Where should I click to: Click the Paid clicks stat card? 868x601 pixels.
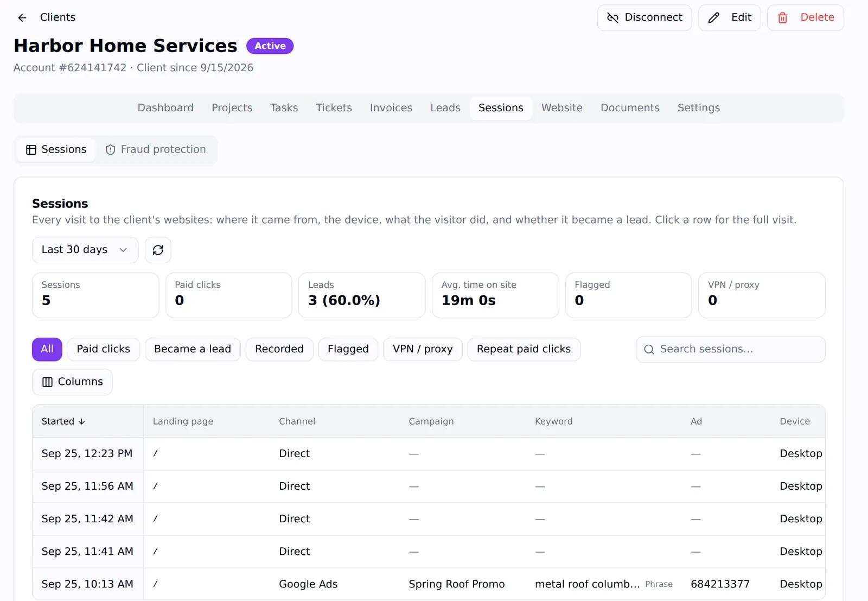pyautogui.click(x=229, y=295)
